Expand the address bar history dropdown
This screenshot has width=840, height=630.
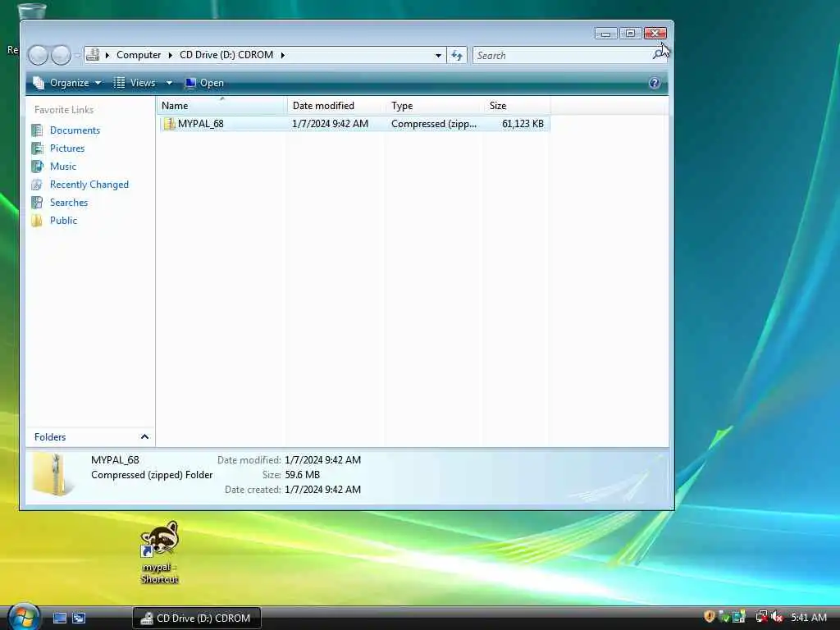[x=438, y=55]
